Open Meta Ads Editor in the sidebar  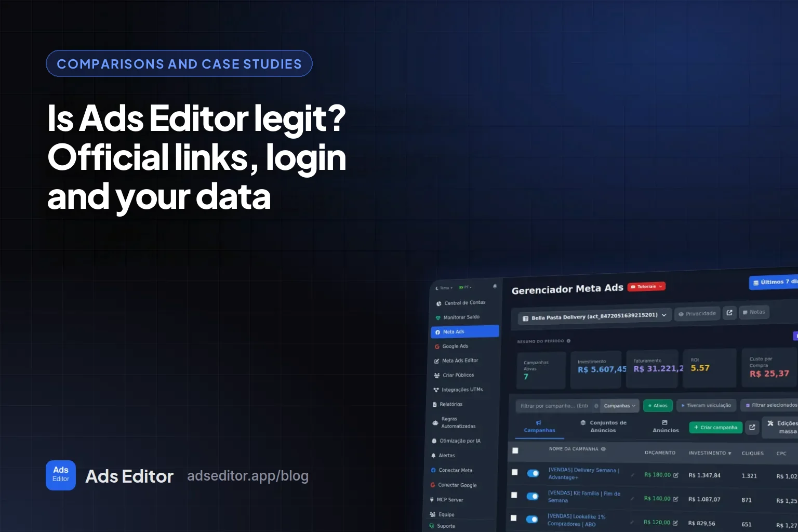click(456, 361)
